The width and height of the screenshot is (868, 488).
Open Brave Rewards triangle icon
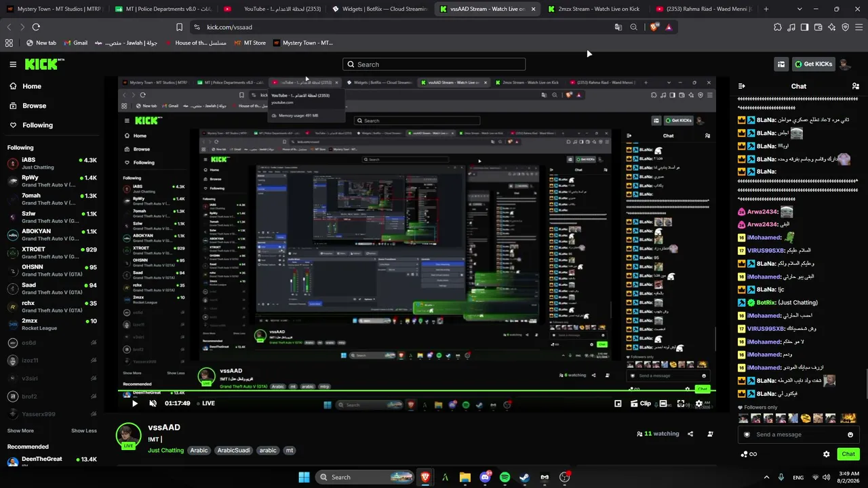[669, 27]
